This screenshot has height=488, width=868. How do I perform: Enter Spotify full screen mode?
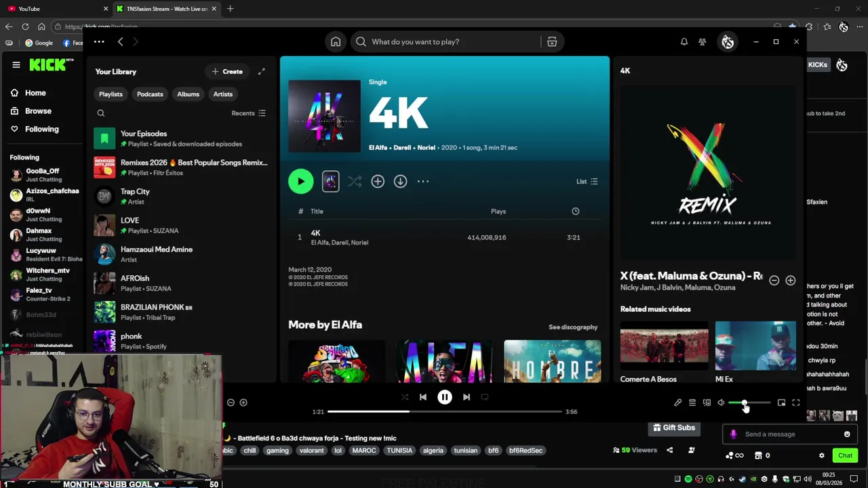coord(796,403)
